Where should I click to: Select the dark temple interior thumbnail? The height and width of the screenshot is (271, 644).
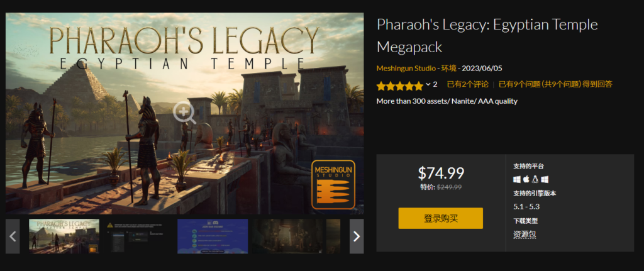[287, 236]
